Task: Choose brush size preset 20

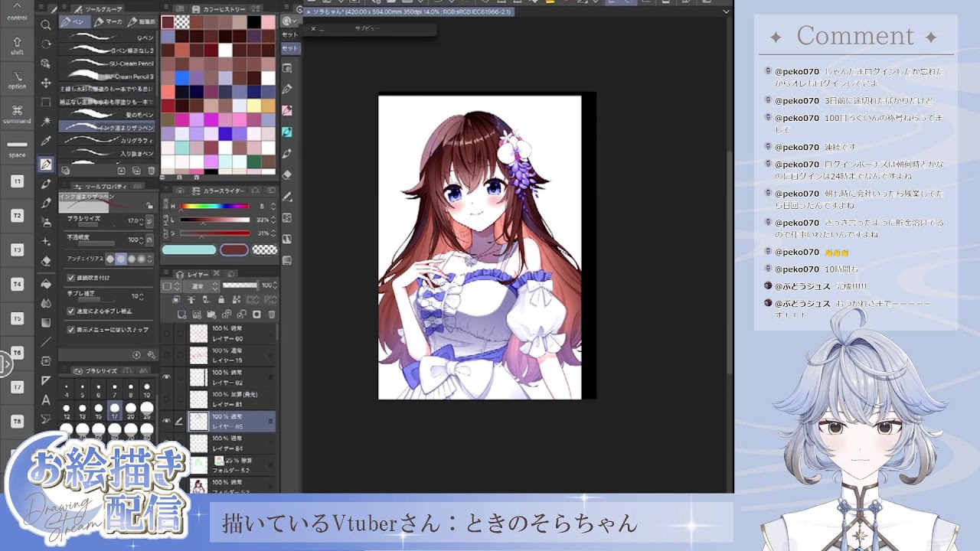Action: click(x=131, y=409)
